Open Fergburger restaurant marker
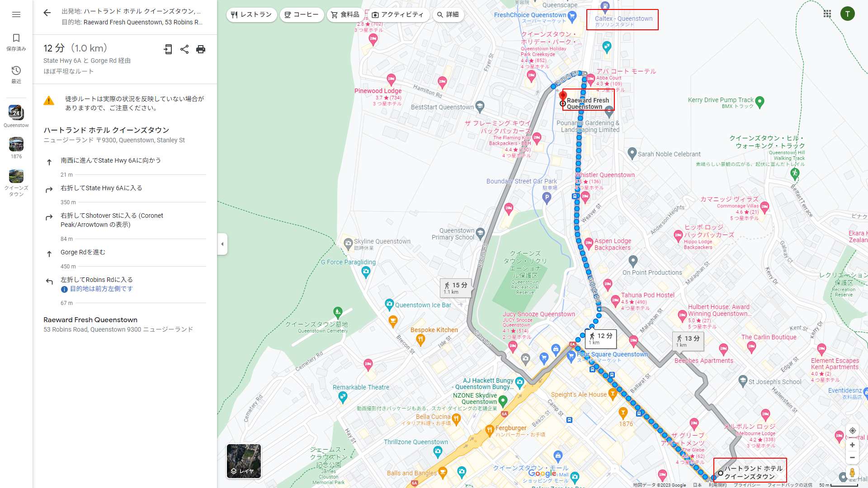 [x=489, y=430]
